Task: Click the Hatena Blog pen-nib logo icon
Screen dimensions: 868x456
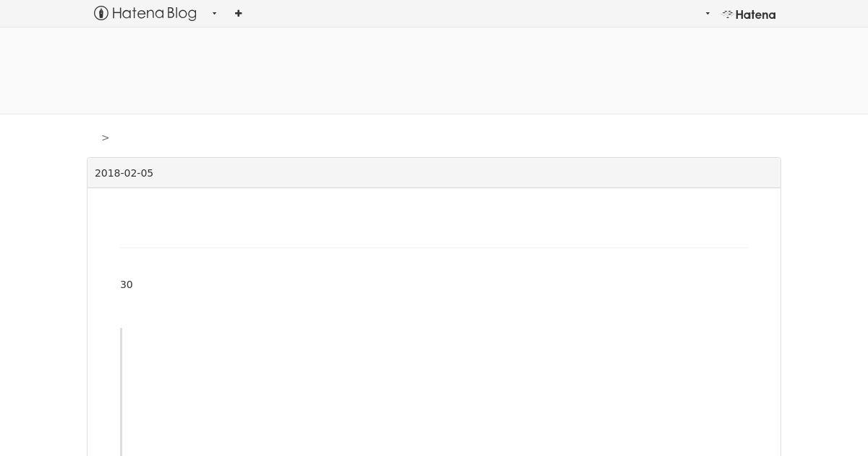Action: [101, 13]
